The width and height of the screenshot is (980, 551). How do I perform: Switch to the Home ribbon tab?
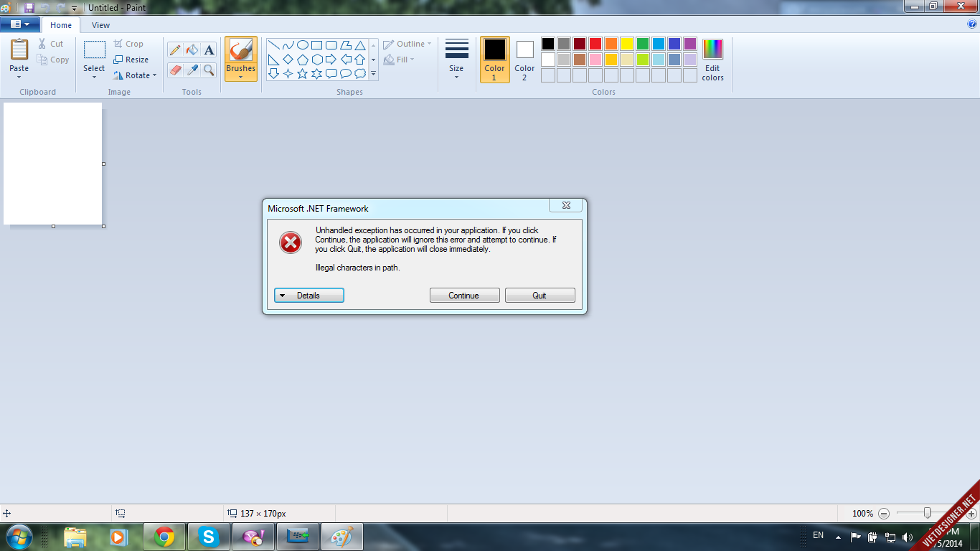(x=61, y=25)
